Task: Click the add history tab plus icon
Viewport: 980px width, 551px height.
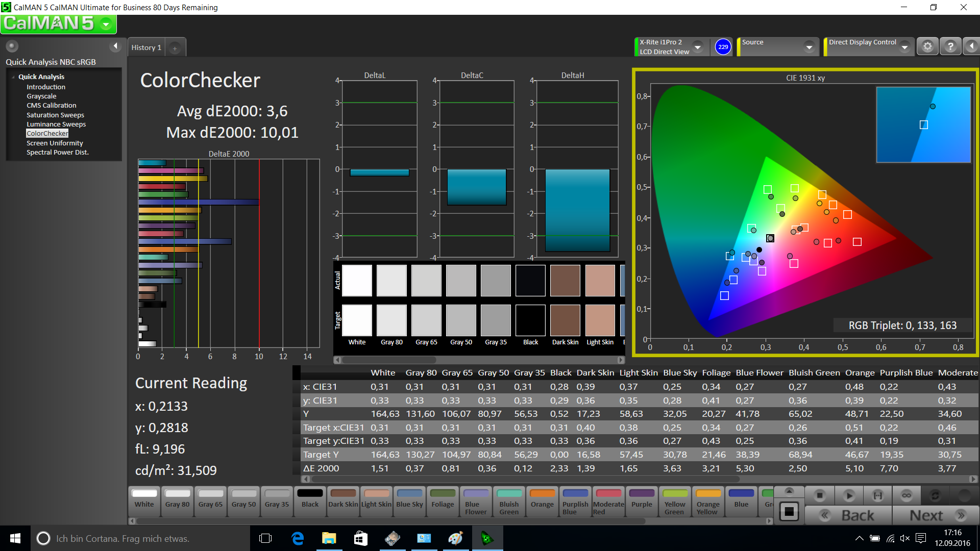Action: [x=175, y=48]
